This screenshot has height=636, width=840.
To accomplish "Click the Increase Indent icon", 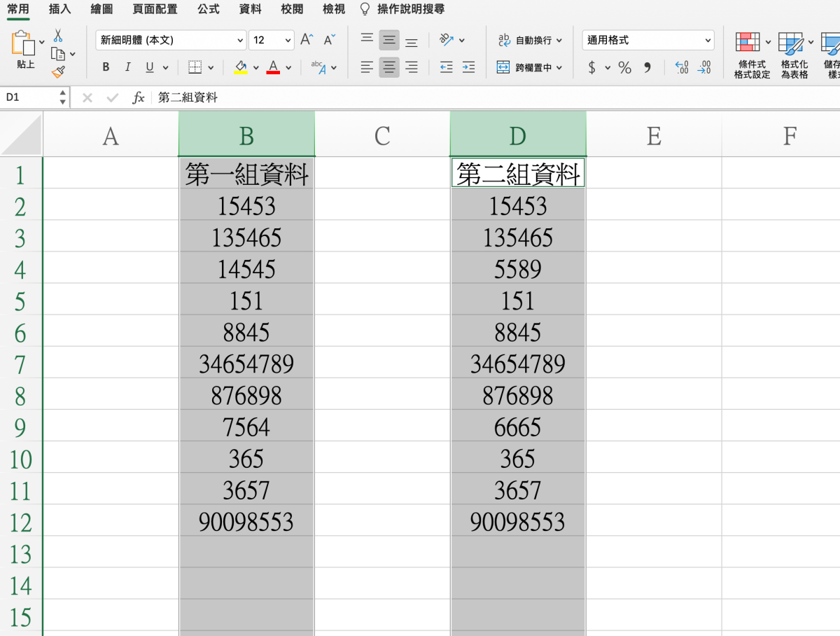I will (x=468, y=67).
